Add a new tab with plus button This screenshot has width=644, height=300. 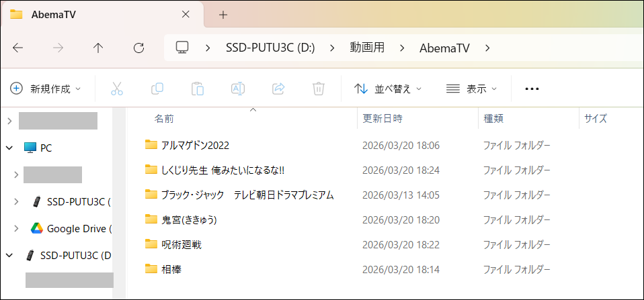[x=223, y=15]
